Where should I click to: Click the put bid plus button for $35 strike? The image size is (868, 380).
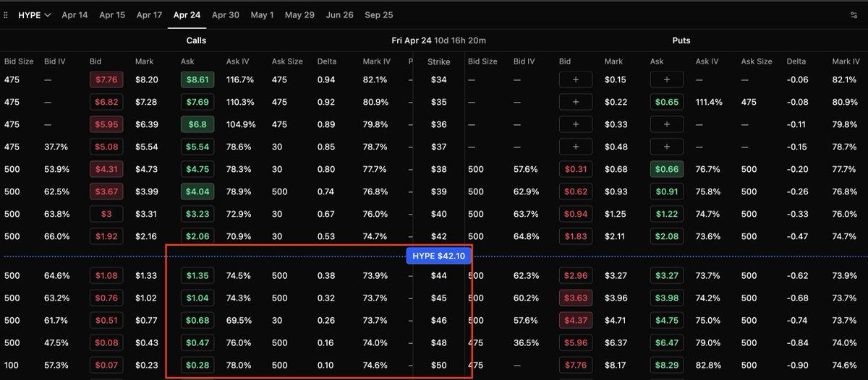[576, 102]
